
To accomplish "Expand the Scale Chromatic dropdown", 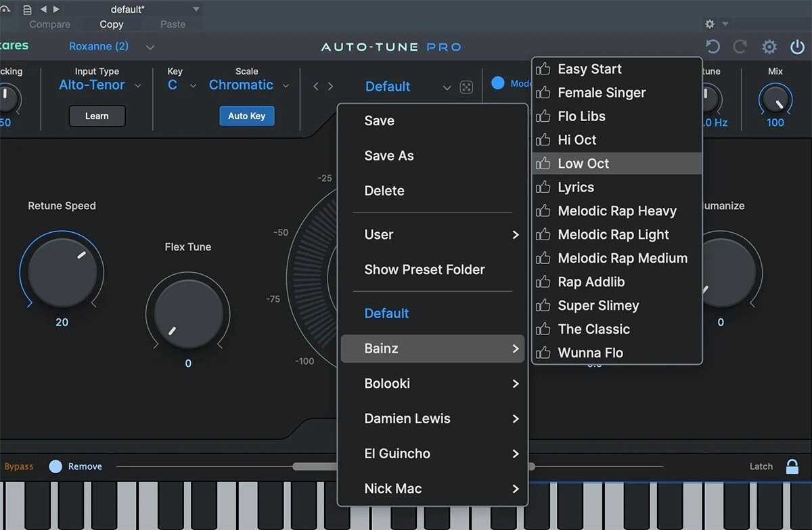I will [248, 85].
